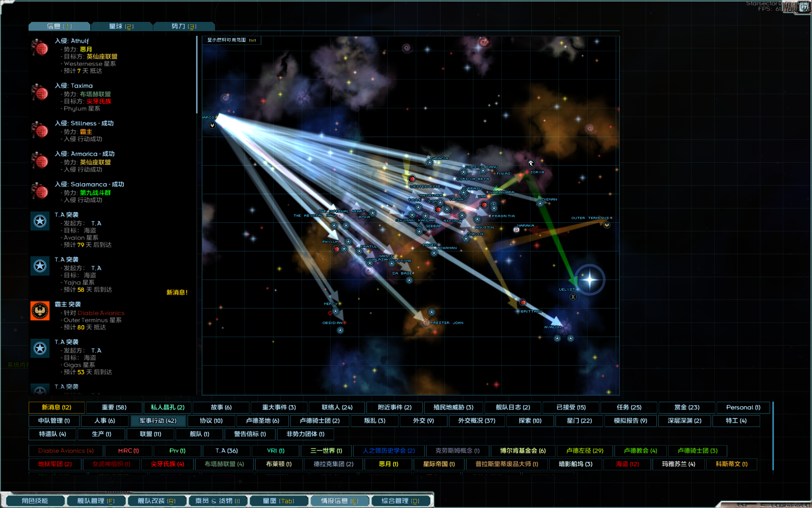Click the 深层深渊 (2) filter
The width and height of the screenshot is (812, 508).
684,421
